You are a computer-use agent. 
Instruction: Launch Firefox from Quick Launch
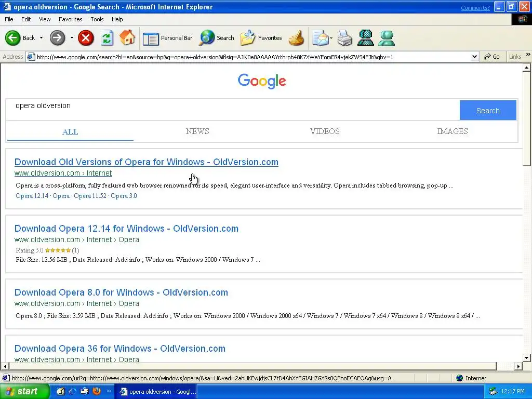click(97, 391)
